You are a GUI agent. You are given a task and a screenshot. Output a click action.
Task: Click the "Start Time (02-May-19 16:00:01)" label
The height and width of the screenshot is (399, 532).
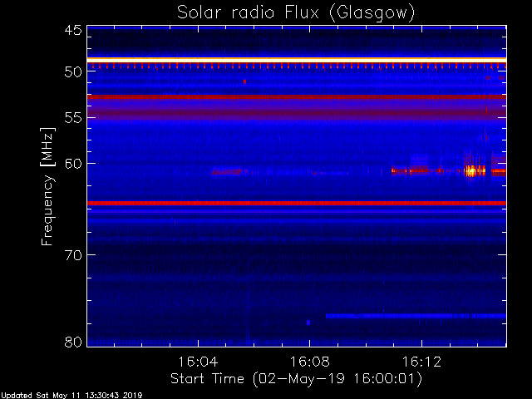pyautogui.click(x=296, y=378)
